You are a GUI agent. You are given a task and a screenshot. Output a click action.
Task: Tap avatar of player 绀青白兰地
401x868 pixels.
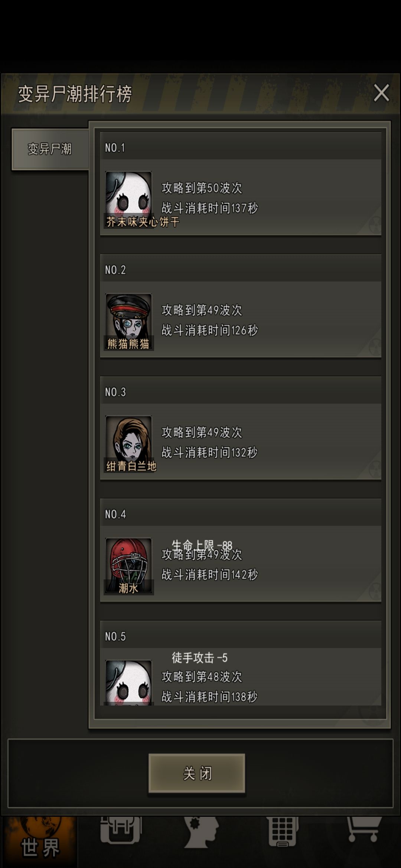128,444
